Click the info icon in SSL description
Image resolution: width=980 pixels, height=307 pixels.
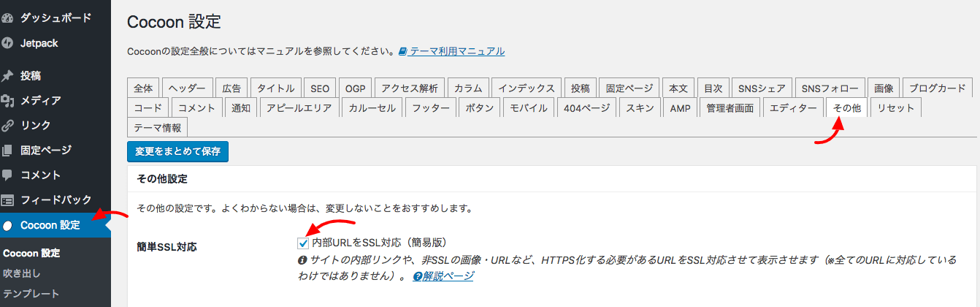click(302, 259)
